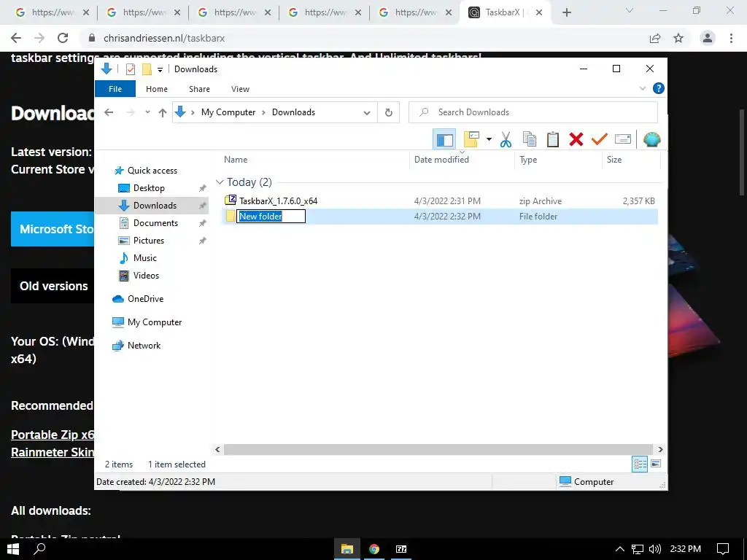
Task: Click My Computer in address breadcrumb
Action: 228,112
